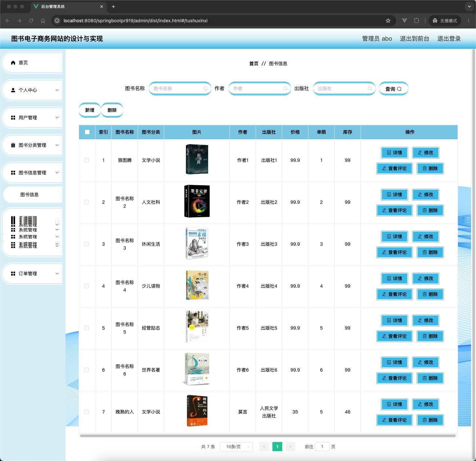The height and width of the screenshot is (461, 476).
Task: Open 详情 for the 图书名称2 row
Action: pyautogui.click(x=394, y=195)
